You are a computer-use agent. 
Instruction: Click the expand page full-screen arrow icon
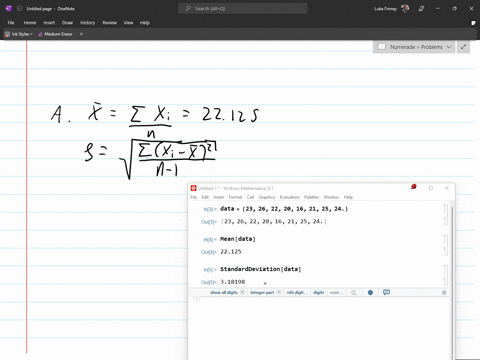coord(463,47)
